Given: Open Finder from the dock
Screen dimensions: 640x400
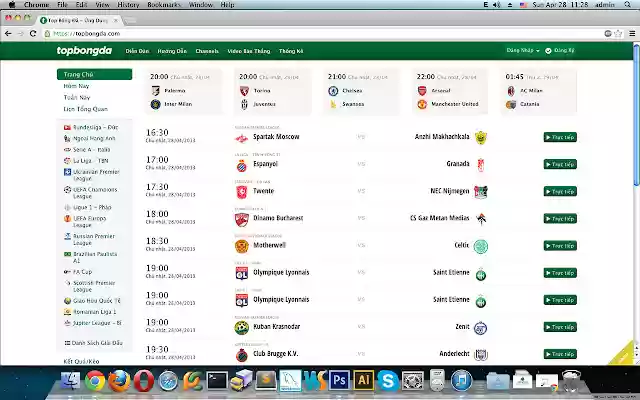Looking at the screenshot, I should [x=71, y=381].
